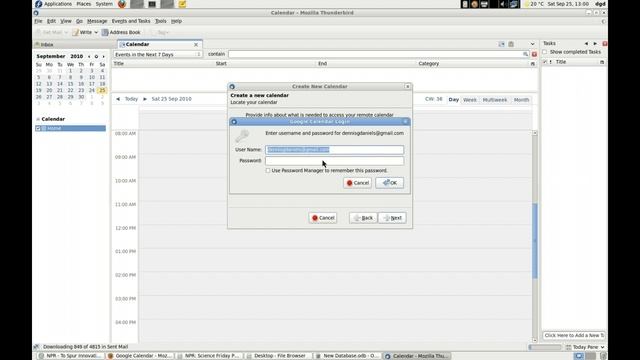Click Next in Create New Calendar wizard

pyautogui.click(x=392, y=218)
